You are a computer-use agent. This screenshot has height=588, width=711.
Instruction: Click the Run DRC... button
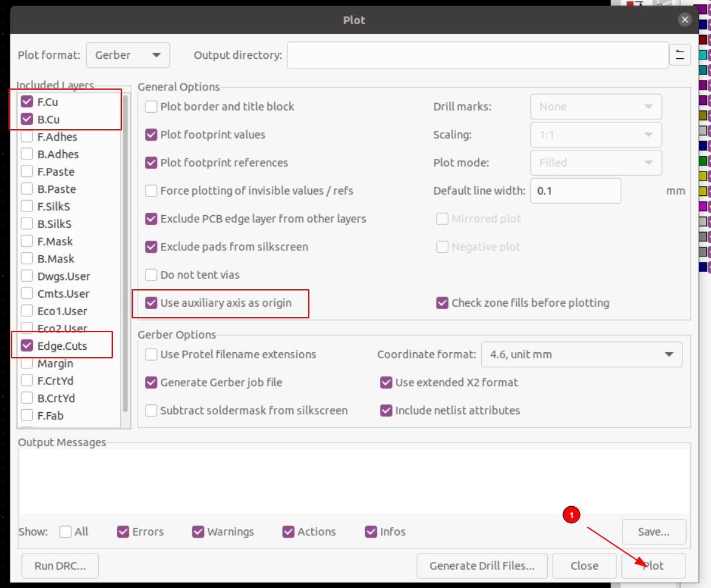click(x=60, y=566)
